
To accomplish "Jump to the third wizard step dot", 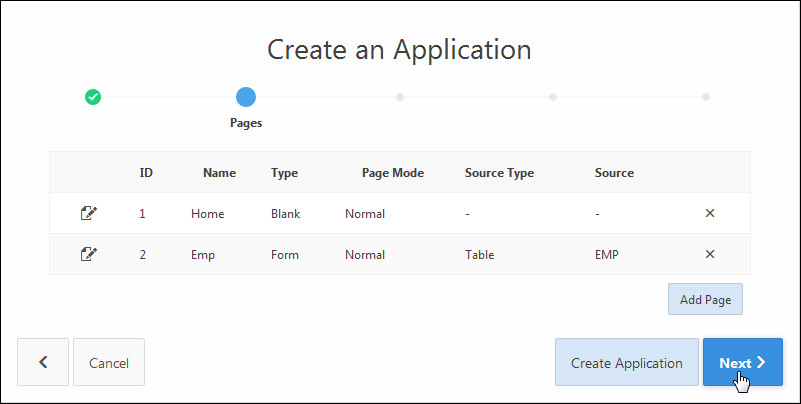I will point(400,97).
